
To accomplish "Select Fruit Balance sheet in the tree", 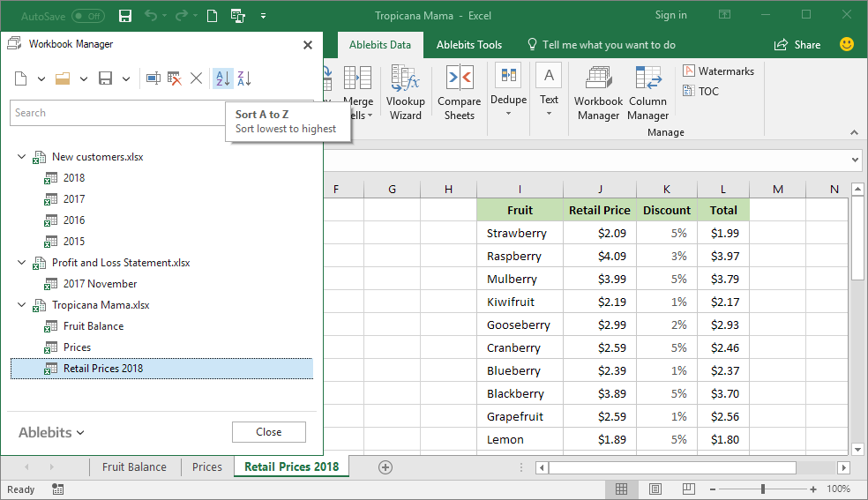I will coord(93,326).
